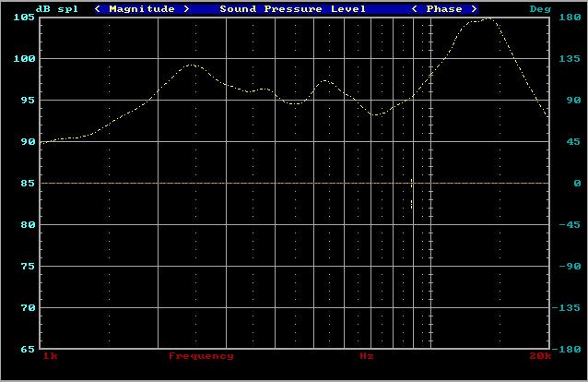Click the 70 dB scale value
Screen dimensions: 588x382
click(29, 307)
